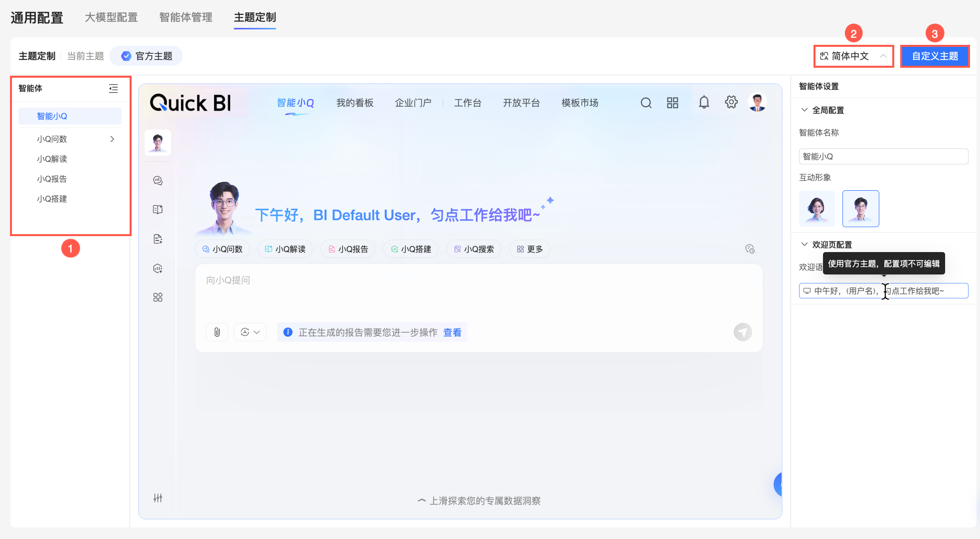
Task: Open the chat history icon above input box
Action: [x=750, y=249]
